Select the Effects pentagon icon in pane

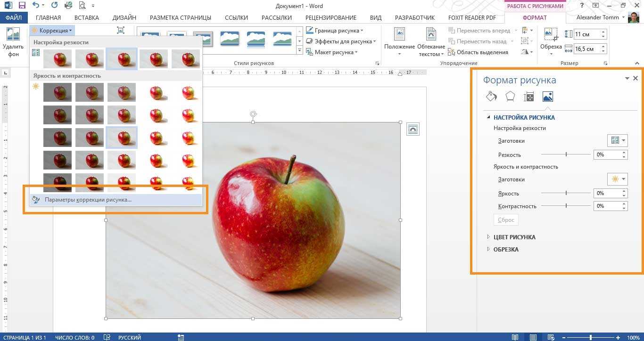tap(510, 97)
